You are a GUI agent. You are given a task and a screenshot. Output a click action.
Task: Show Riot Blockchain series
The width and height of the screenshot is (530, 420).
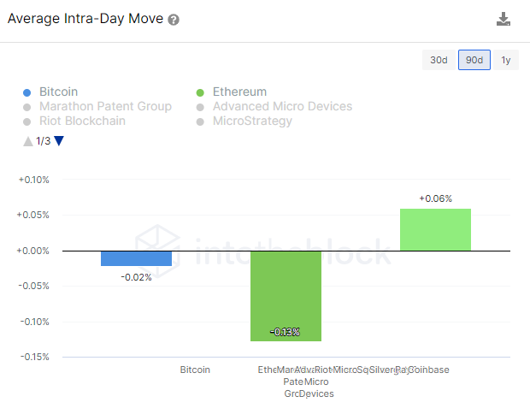(82, 121)
